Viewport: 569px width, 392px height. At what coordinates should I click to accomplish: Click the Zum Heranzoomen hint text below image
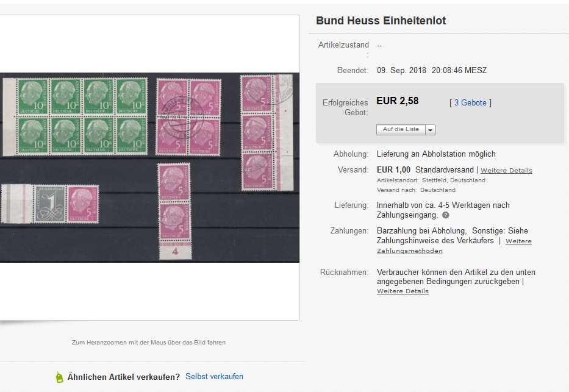148,343
